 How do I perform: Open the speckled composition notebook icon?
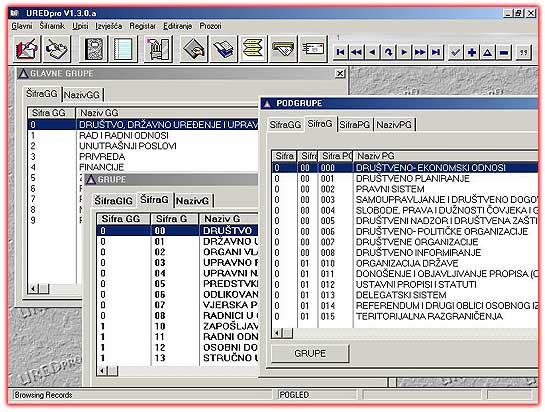[x=93, y=49]
